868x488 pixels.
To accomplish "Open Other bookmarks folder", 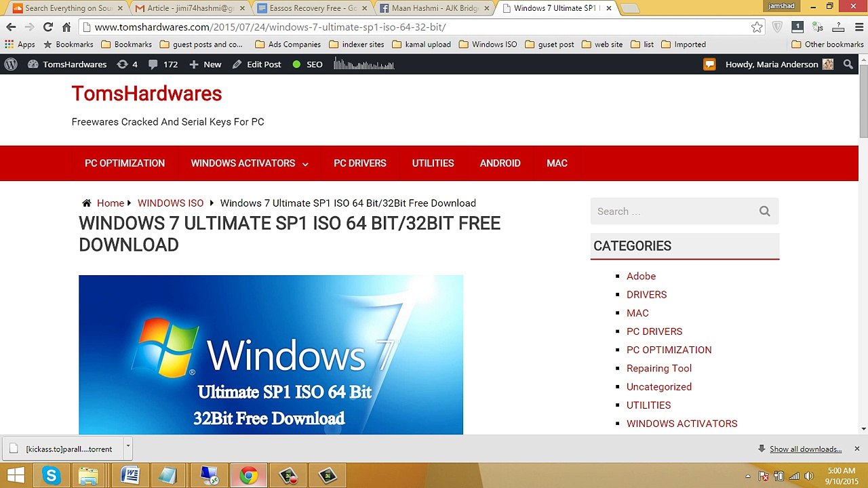I will point(827,44).
